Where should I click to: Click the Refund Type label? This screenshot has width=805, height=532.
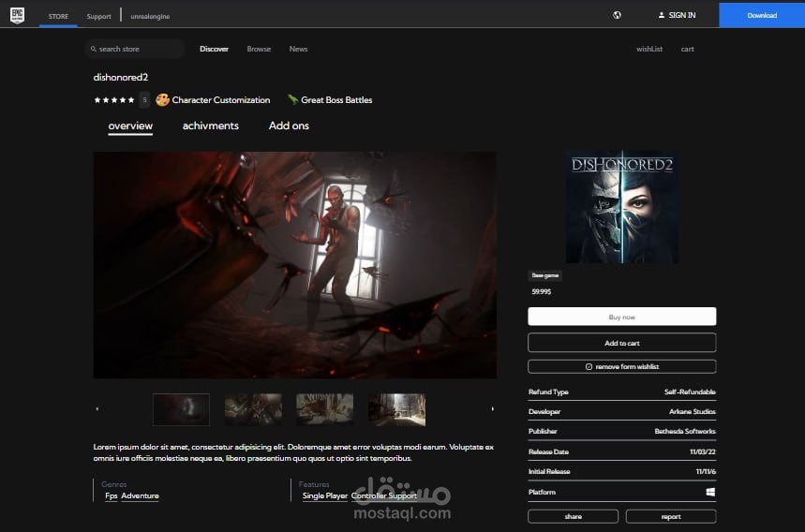548,392
